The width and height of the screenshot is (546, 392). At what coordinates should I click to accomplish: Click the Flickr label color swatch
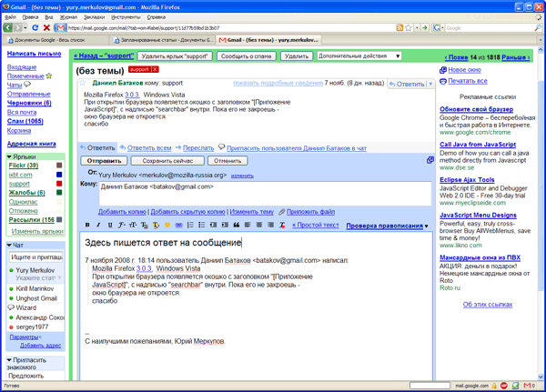[59, 165]
